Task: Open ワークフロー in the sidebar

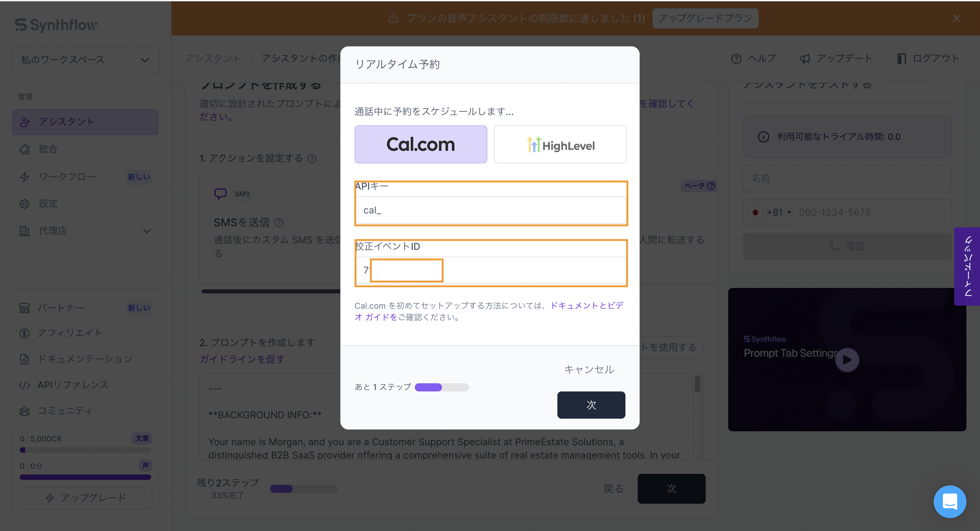Action: coord(67,177)
